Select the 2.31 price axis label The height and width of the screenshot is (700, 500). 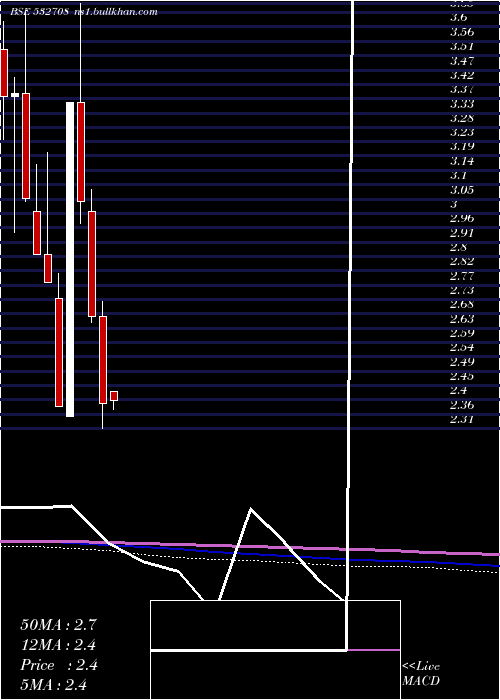(x=462, y=419)
